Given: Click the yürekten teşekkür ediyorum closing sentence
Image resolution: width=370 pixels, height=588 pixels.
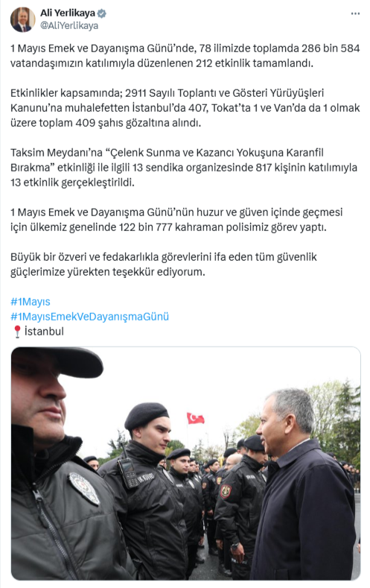Looking at the screenshot, I should (164, 265).
